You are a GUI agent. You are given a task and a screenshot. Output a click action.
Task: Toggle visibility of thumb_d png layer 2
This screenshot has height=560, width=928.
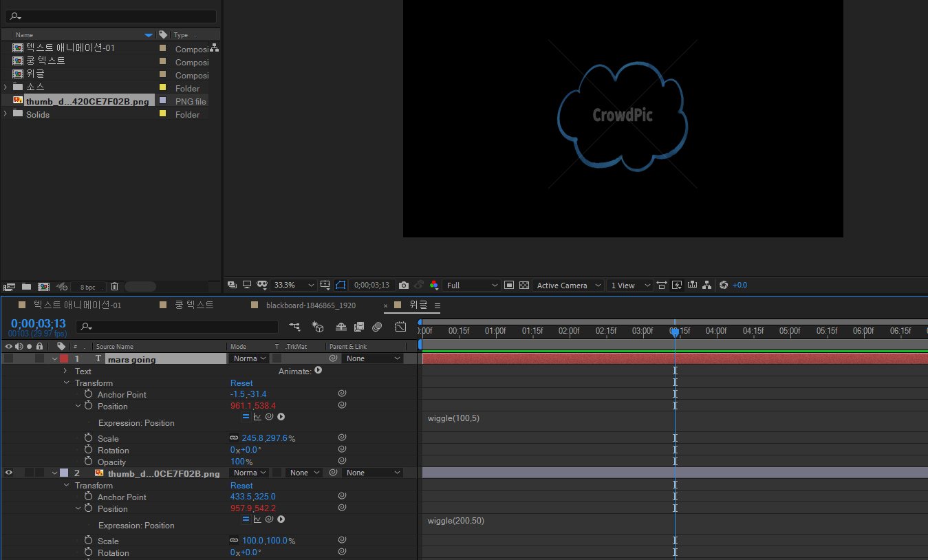(9, 473)
